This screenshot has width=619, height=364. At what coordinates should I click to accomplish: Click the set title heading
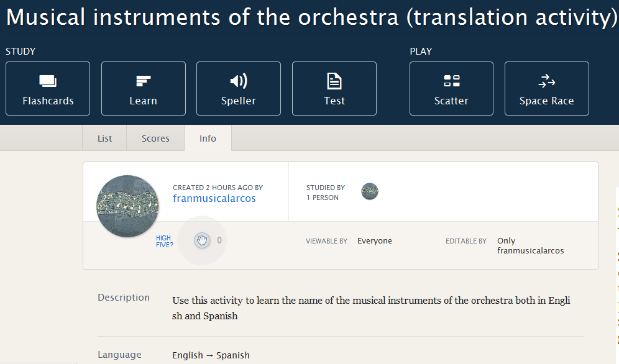coord(311,17)
